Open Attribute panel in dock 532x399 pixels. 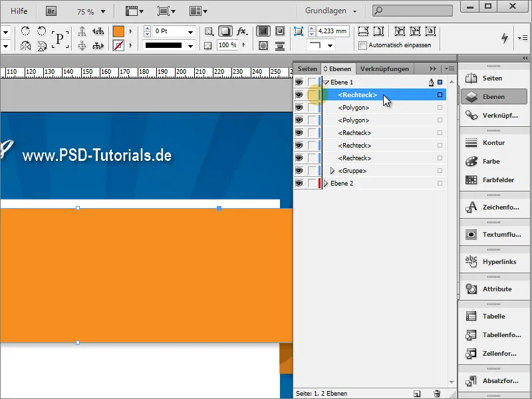(x=494, y=289)
